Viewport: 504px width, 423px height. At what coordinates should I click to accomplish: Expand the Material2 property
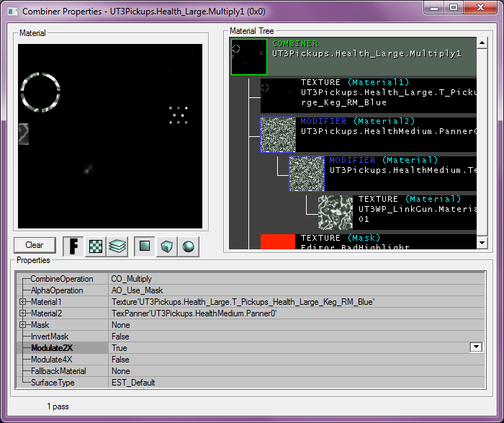[23, 313]
